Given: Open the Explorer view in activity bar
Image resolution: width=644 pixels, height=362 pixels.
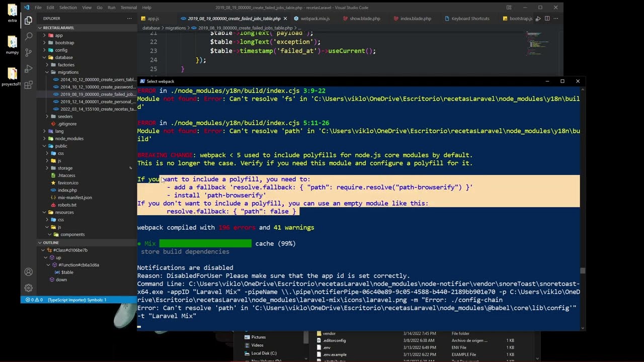Looking at the screenshot, I should 28,21.
